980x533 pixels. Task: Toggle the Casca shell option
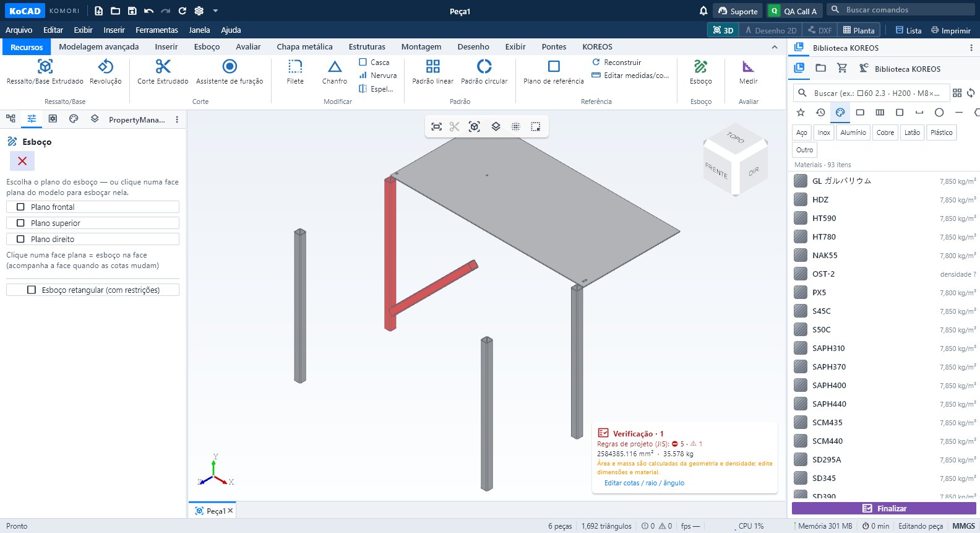point(374,62)
